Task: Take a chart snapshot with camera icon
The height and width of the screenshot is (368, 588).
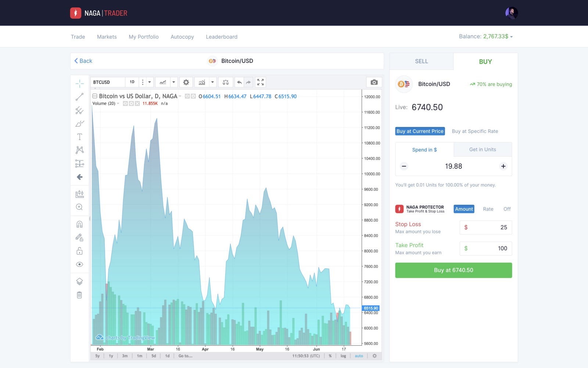Action: (x=374, y=82)
